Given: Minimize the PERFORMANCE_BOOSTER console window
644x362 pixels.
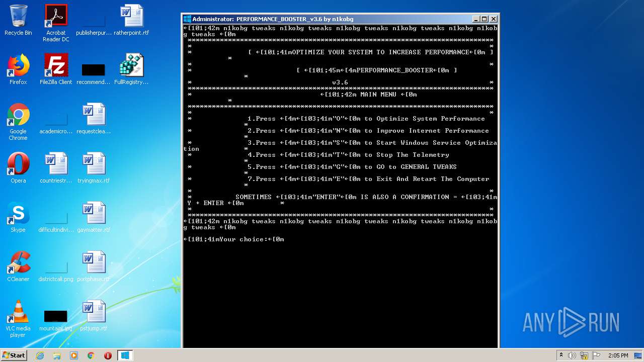Looking at the screenshot, I should tap(476, 19).
